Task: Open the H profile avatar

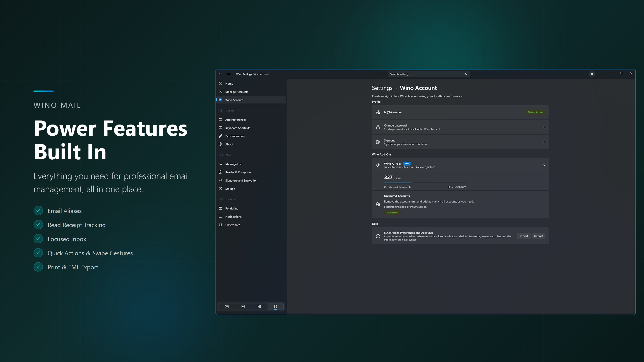Action: (x=592, y=74)
